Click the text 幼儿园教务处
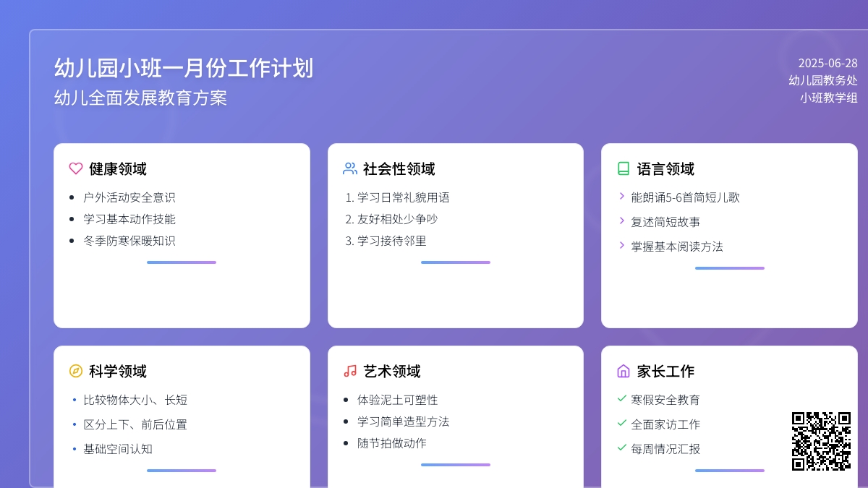The image size is (868, 488). click(823, 80)
